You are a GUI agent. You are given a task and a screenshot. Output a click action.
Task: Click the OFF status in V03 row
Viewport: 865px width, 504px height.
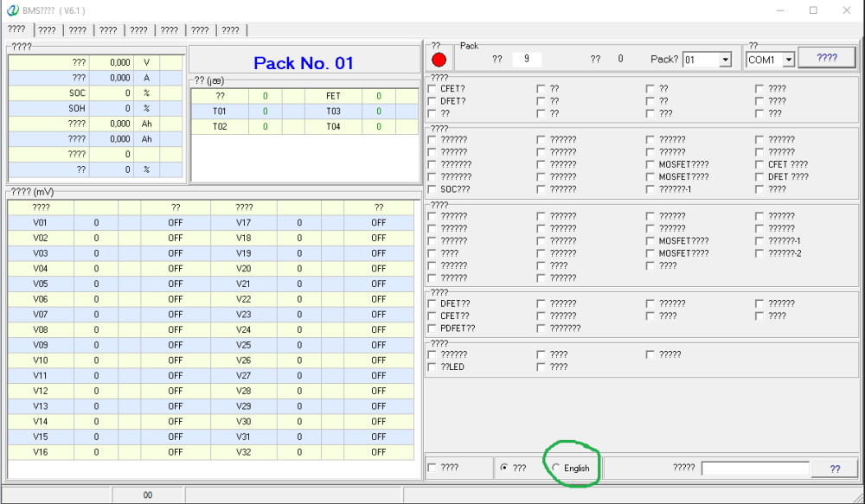click(x=176, y=253)
